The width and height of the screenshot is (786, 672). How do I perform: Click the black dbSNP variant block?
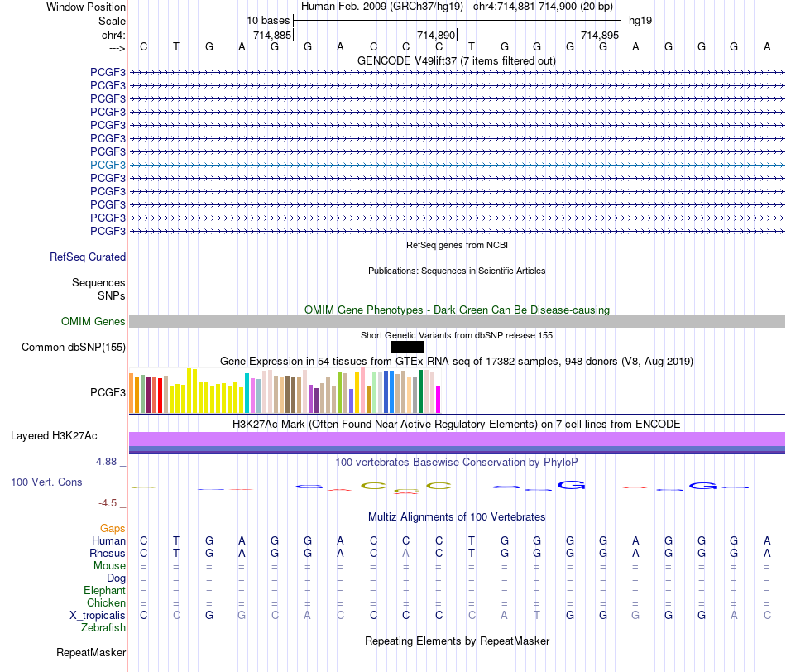point(408,347)
